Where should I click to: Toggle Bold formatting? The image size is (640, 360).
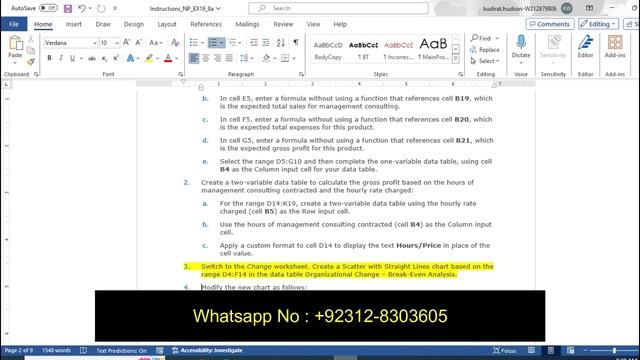(x=49, y=58)
